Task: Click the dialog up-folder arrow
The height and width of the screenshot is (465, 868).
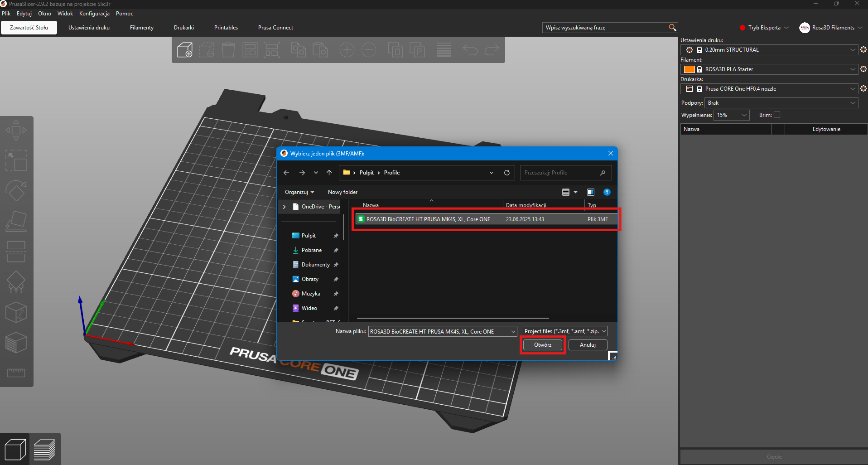Action: [x=329, y=173]
